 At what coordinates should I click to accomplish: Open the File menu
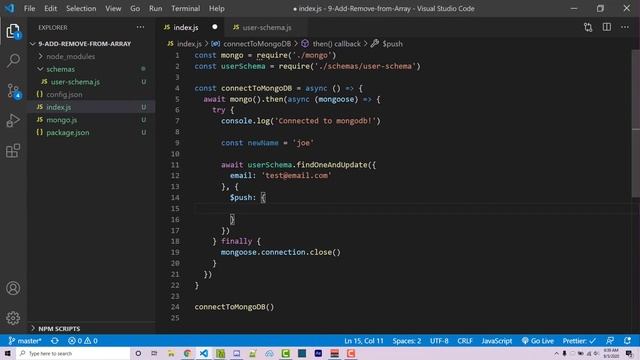pyautogui.click(x=29, y=9)
